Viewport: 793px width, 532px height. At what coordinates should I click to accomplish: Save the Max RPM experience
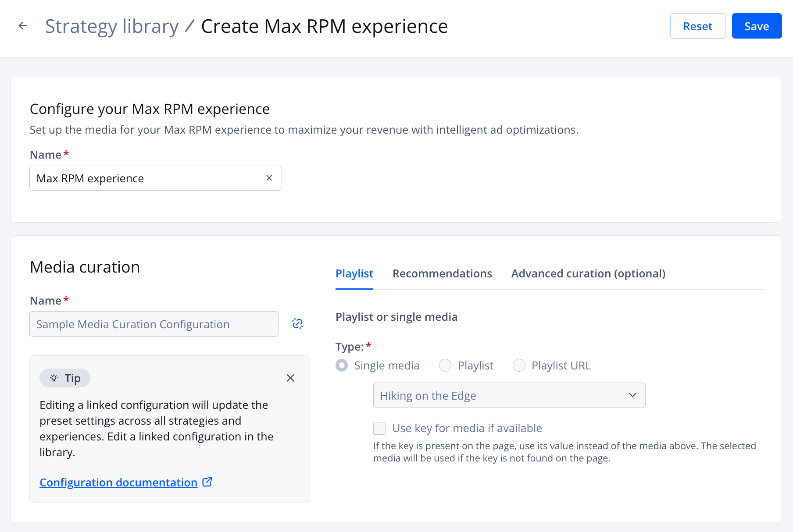pos(756,26)
